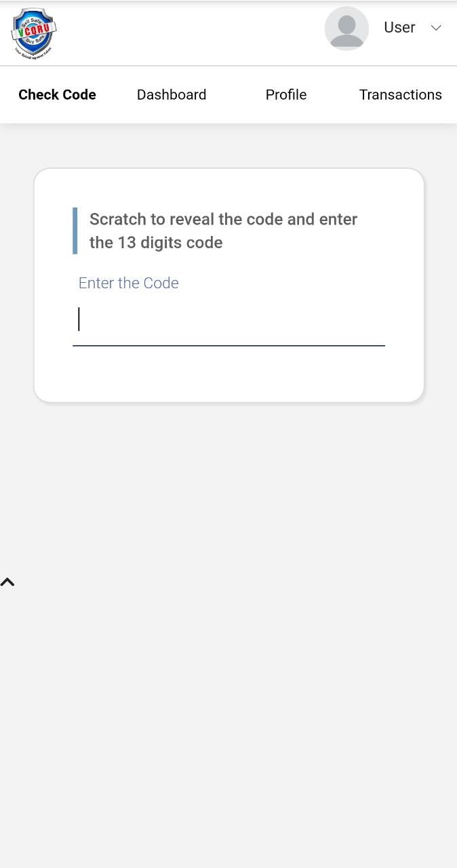Select the Check Code tab
This screenshot has height=868, width=457.
57,95
